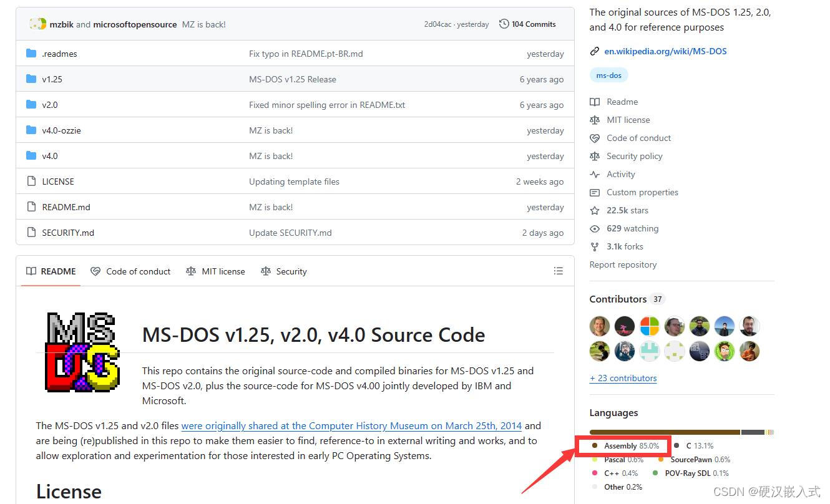
Task: Click the SECURITY.md file icon
Action: pos(31,233)
